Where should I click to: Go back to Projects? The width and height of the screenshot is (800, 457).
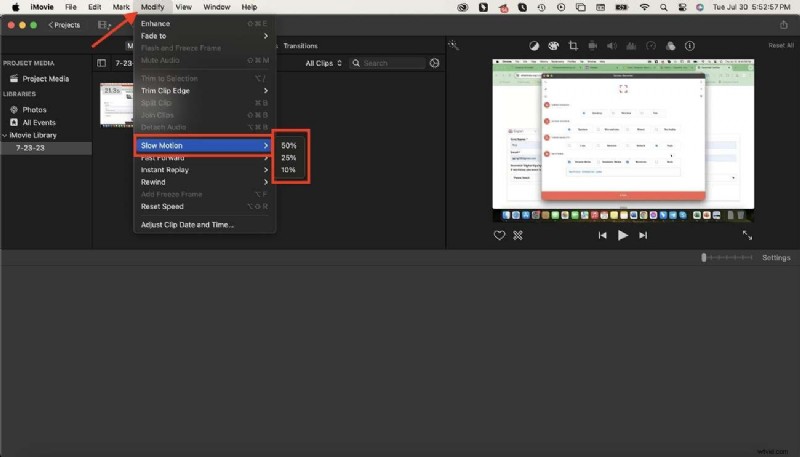pos(64,24)
